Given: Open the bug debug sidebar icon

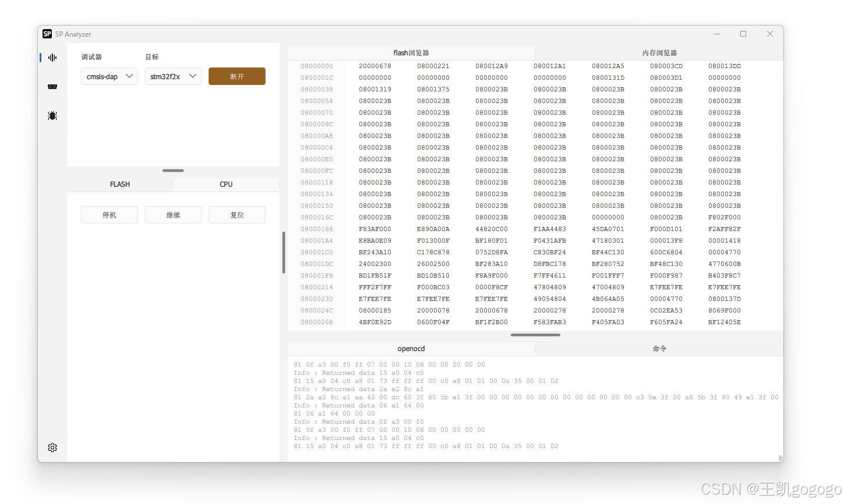Looking at the screenshot, I should 52,116.
